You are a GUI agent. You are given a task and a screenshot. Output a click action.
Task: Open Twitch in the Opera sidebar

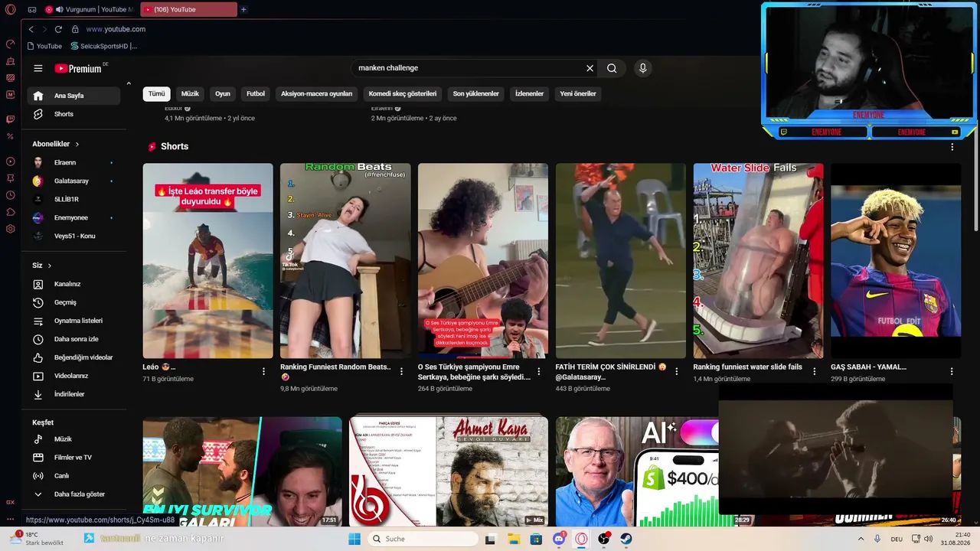[x=11, y=119]
